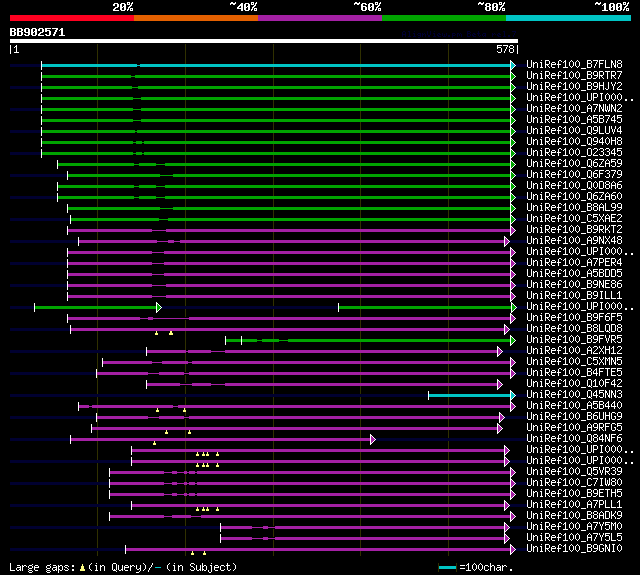This screenshot has width=640, height=575.
Task: Select label UniRef100_Q5VR39
Action: (574, 472)
